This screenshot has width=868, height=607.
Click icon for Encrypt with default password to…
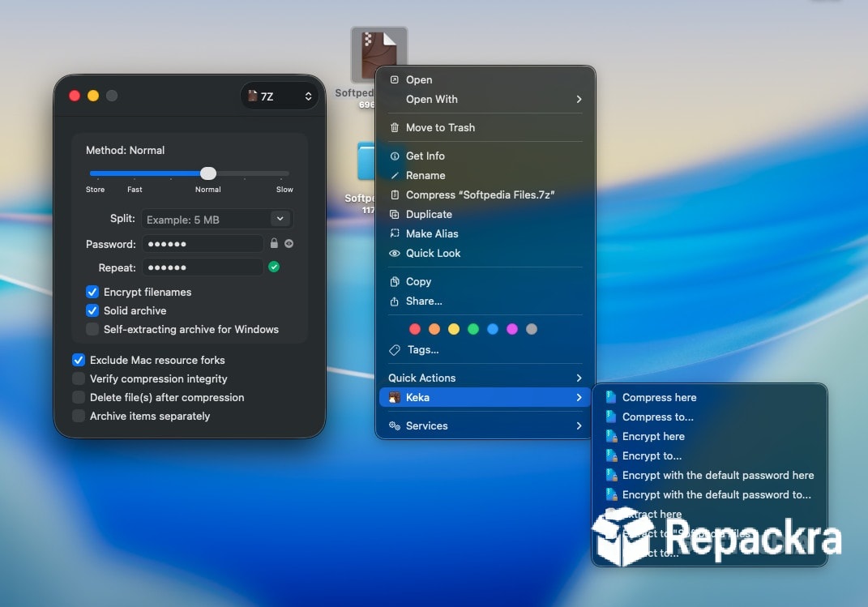pyautogui.click(x=611, y=494)
